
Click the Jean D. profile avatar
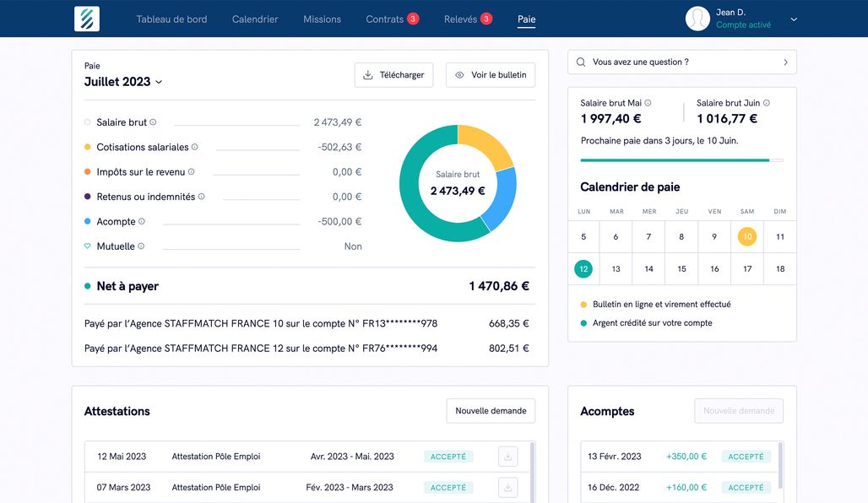[x=697, y=19]
